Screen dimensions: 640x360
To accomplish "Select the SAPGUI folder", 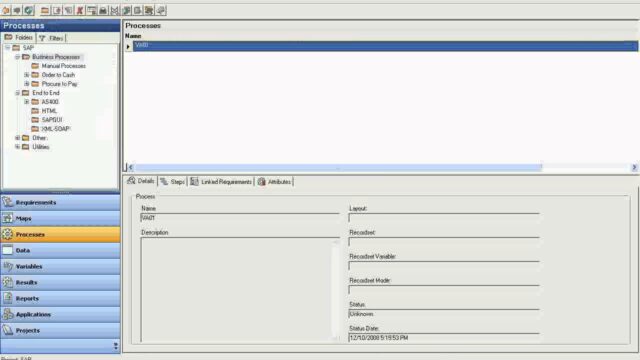I will coord(52,120).
